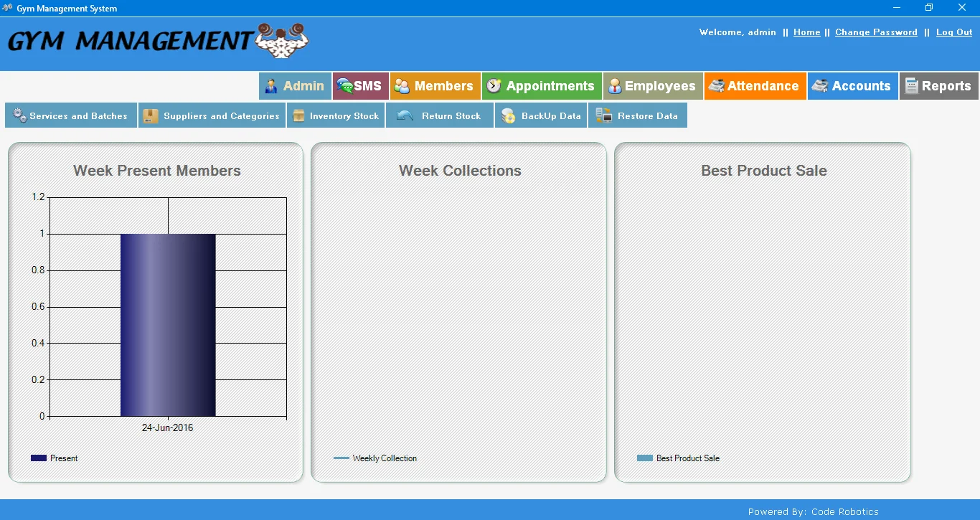Click the Admin person icon
The height and width of the screenshot is (520, 980).
pos(271,86)
